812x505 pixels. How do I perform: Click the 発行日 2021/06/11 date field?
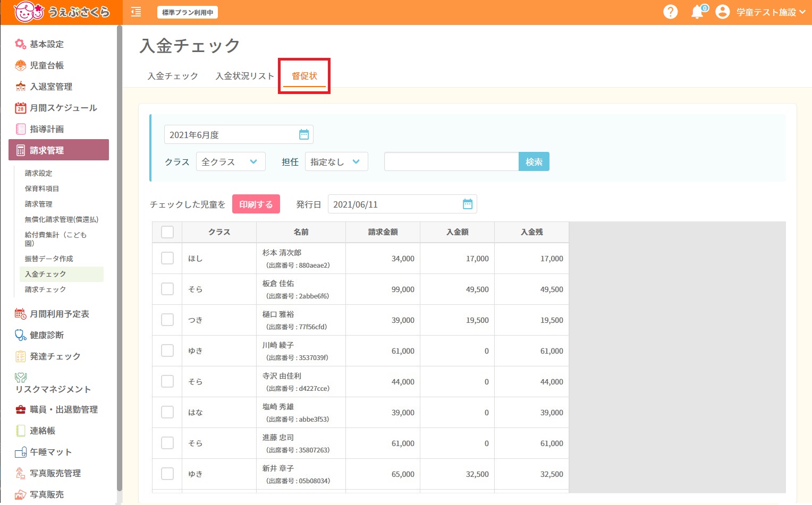[402, 204]
